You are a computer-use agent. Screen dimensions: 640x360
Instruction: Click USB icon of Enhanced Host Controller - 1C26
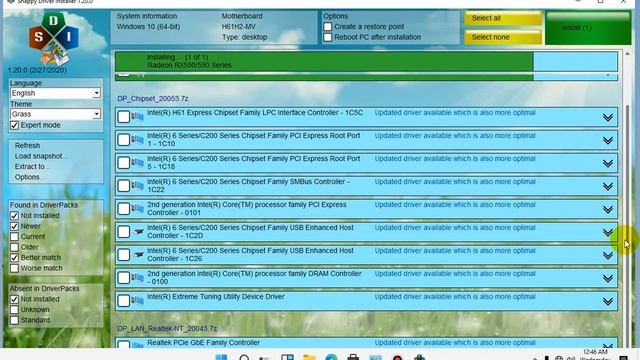click(138, 255)
